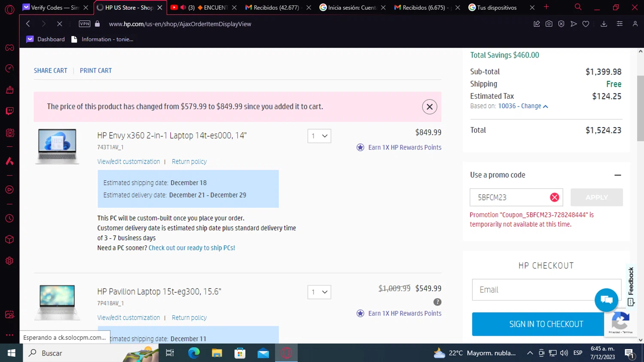Click the PRINT CART link
The image size is (644, 362).
click(x=96, y=70)
